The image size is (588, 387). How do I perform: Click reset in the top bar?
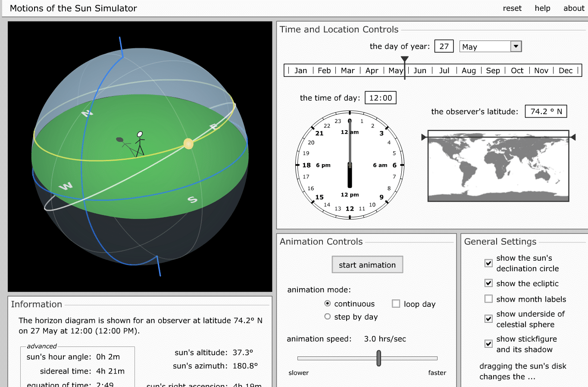pos(512,8)
